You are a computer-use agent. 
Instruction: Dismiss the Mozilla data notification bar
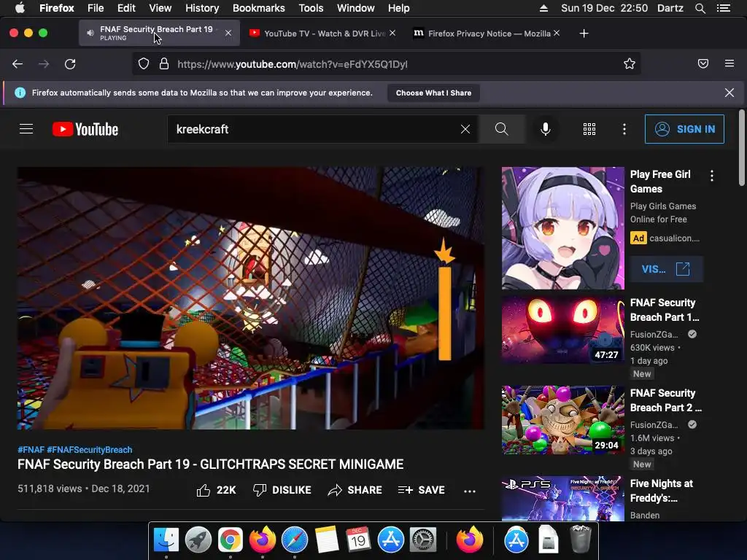tap(729, 93)
